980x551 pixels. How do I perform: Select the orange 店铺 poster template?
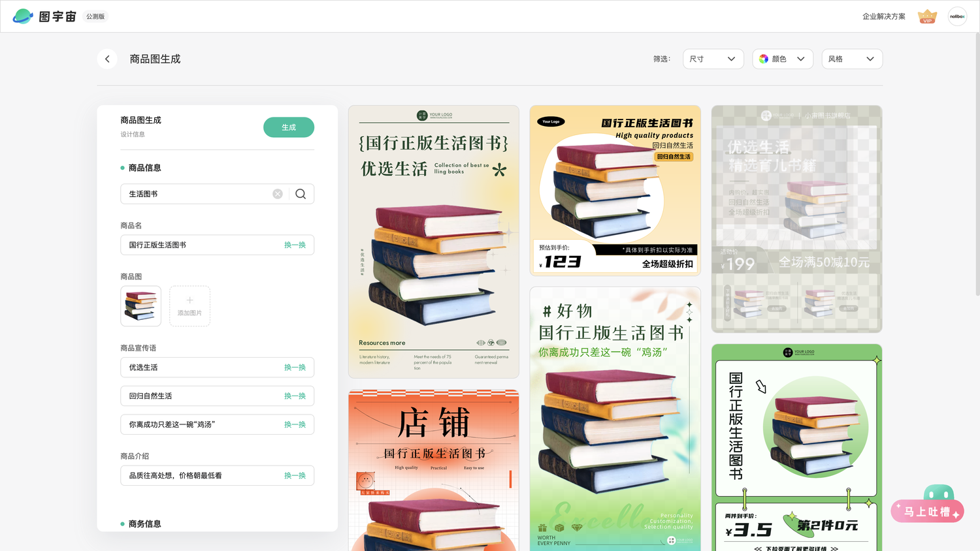tap(434, 470)
